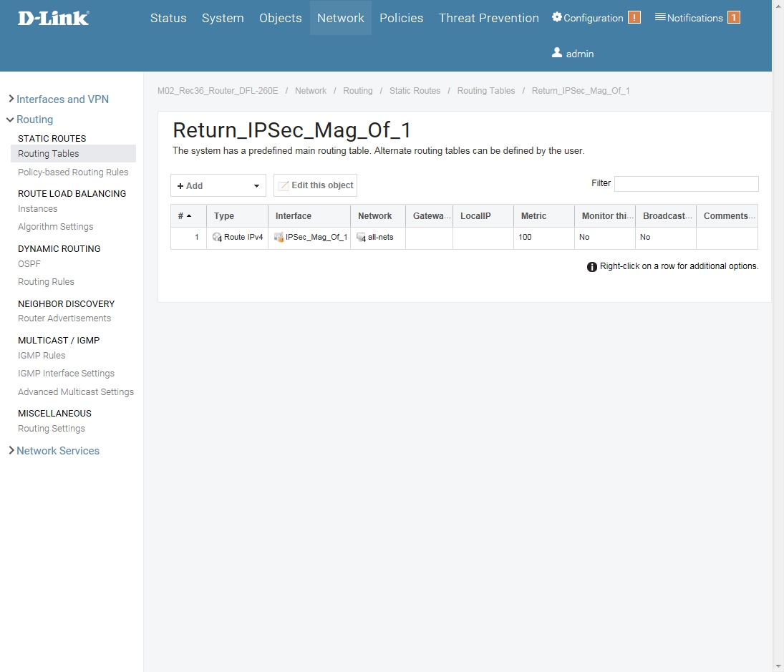The height and width of the screenshot is (672, 784).
Task: Open the Add dropdown button
Action: [218, 185]
